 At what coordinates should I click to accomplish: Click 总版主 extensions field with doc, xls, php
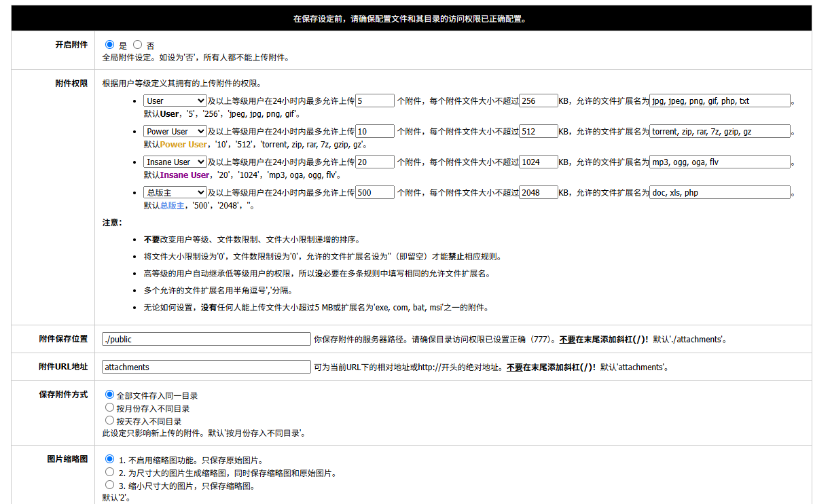[720, 193]
